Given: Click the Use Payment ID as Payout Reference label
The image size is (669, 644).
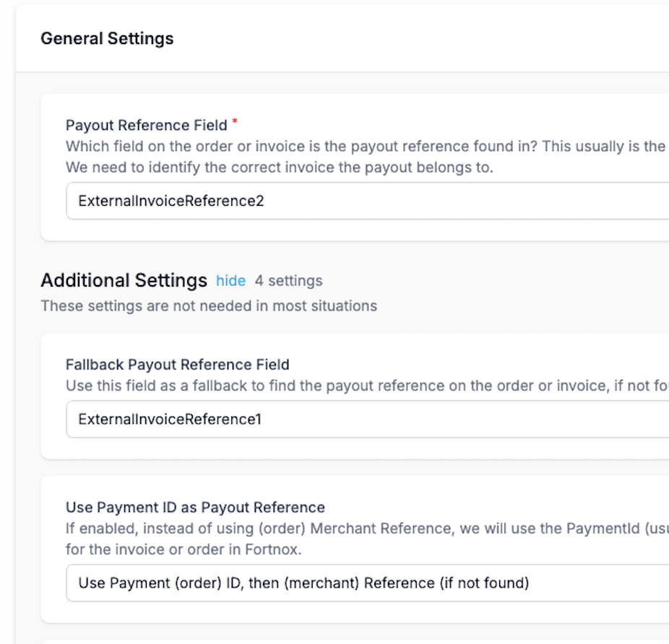Looking at the screenshot, I should tap(195, 508).
